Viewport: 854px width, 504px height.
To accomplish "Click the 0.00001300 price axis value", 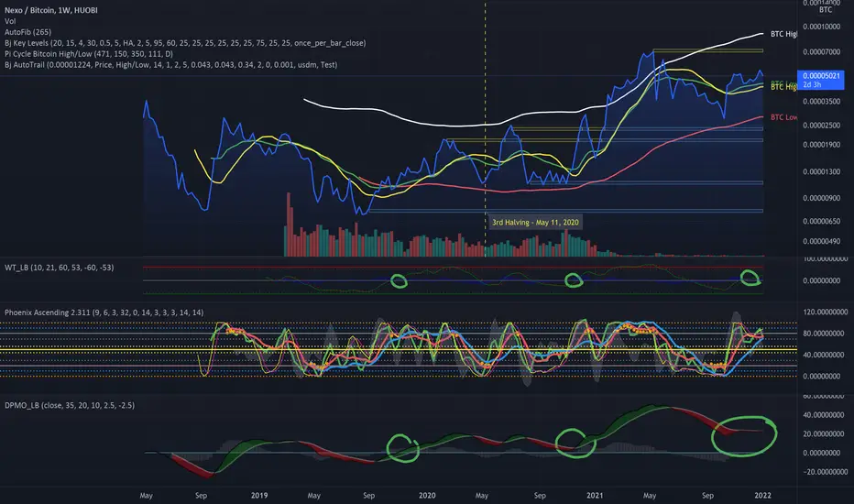I will pyautogui.click(x=821, y=171).
